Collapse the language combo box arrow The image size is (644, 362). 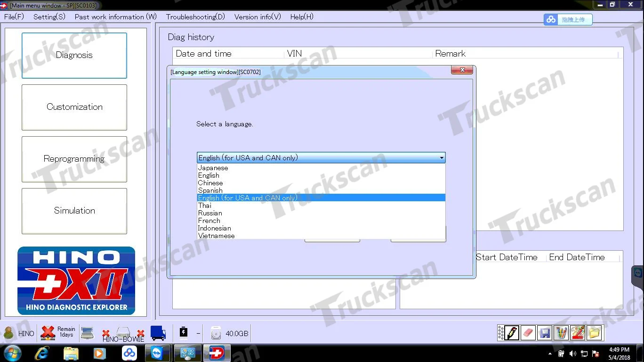click(441, 158)
